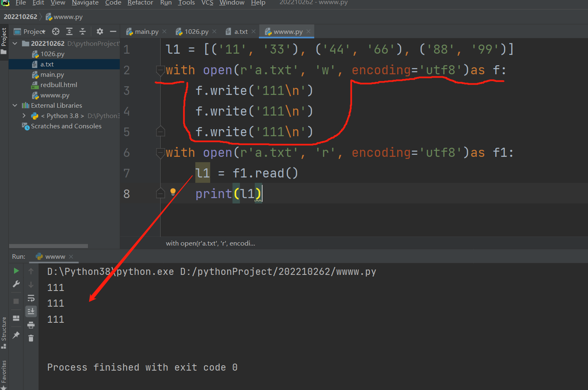Stop the process with the stop icon
Screen dimensions: 588x390
(16, 301)
